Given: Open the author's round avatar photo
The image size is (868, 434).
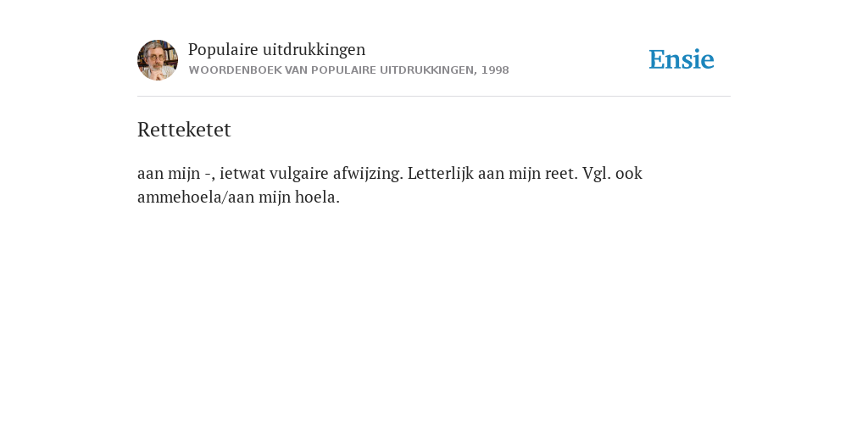Looking at the screenshot, I should [x=158, y=60].
